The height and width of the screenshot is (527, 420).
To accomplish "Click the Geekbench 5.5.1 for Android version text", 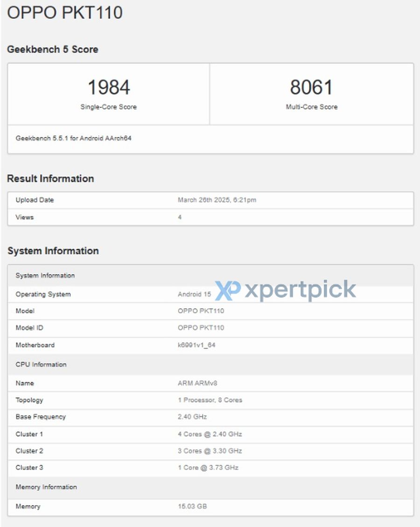I will point(74,138).
